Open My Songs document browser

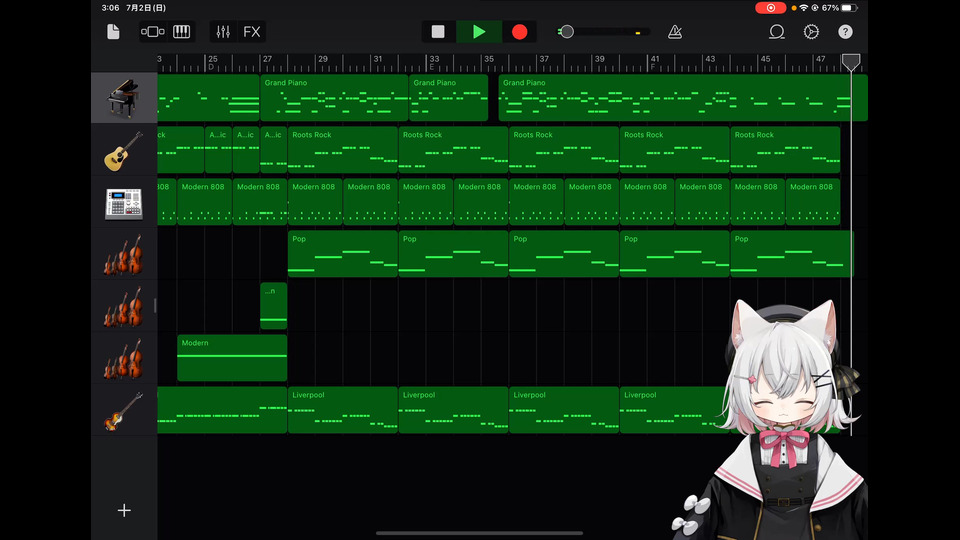(113, 32)
